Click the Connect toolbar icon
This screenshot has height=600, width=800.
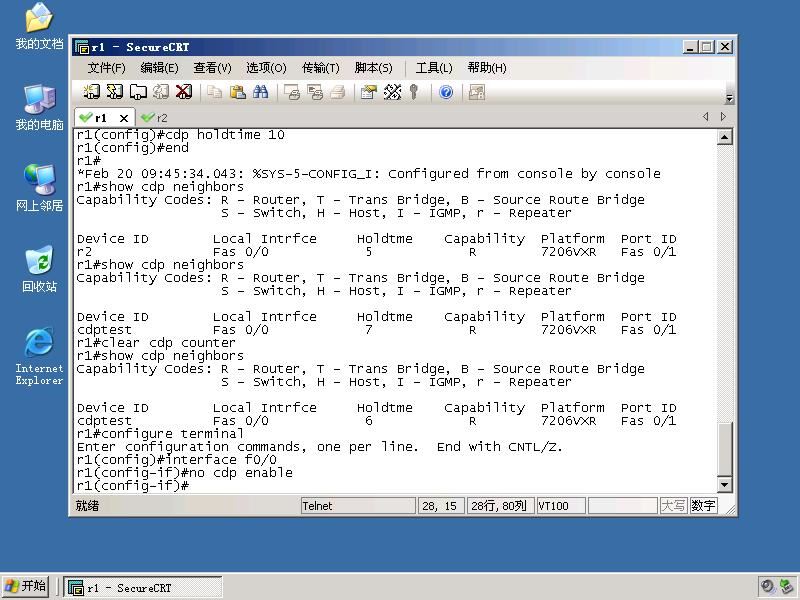click(x=91, y=92)
